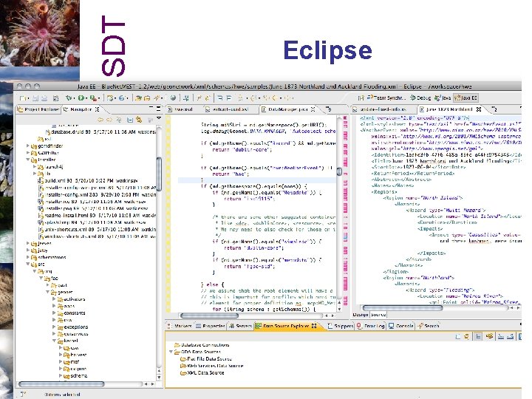Click the Back arrow in Navigator toolbar
Viewport: 532px width, 399px height.
pyautogui.click(x=100, y=120)
